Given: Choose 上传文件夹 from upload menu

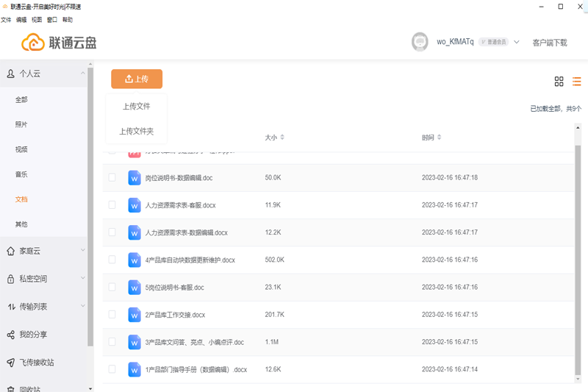Looking at the screenshot, I should pyautogui.click(x=137, y=131).
